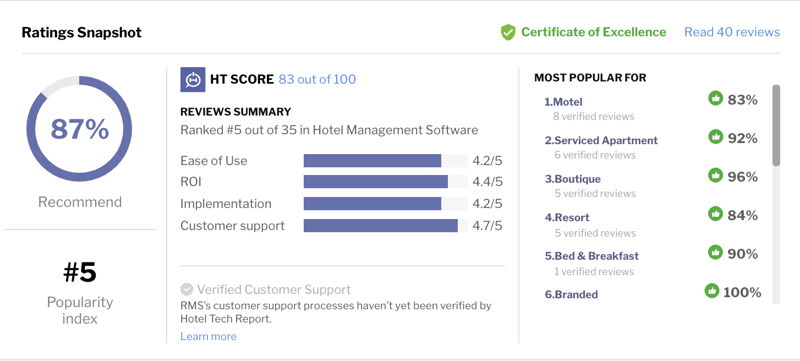Click the 4.2/5 Ease of Use score

pyautogui.click(x=487, y=161)
